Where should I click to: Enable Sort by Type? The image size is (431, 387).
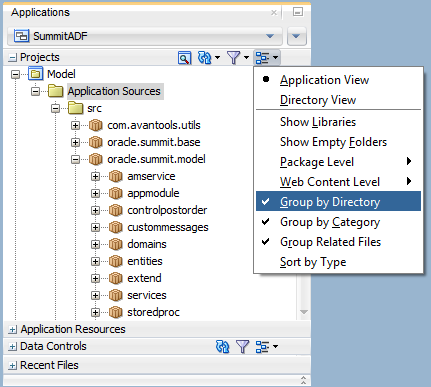338,262
